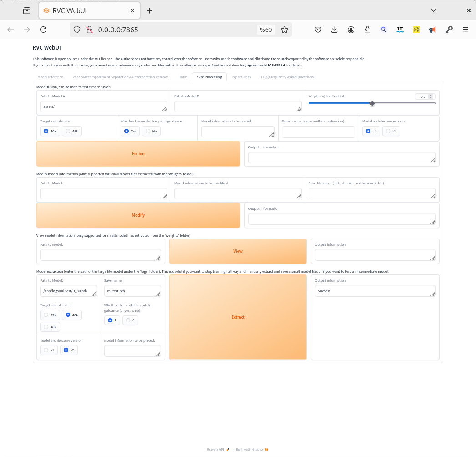Open the extensions puzzle icon
The image size is (476, 457).
[x=367, y=30]
